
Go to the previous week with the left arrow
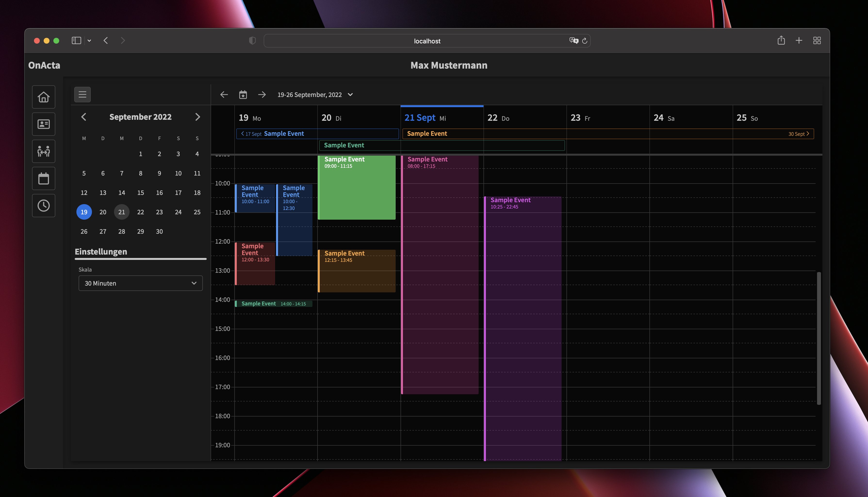coord(224,95)
